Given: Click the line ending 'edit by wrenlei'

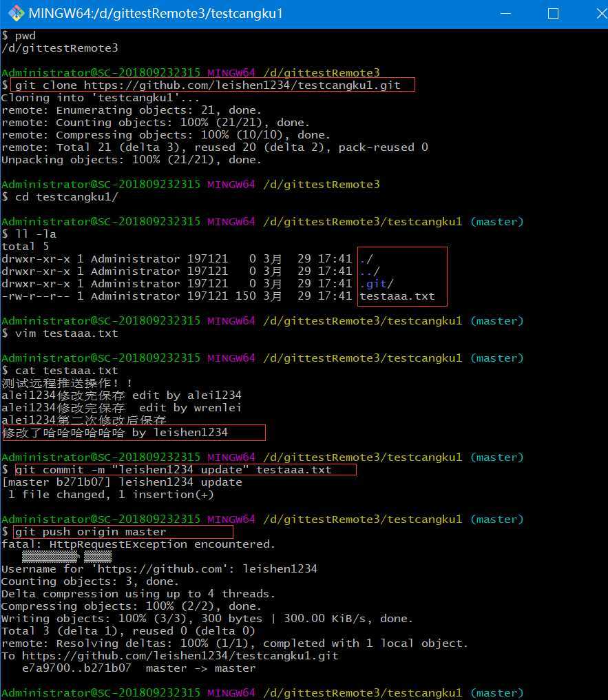Looking at the screenshot, I should tap(121, 408).
